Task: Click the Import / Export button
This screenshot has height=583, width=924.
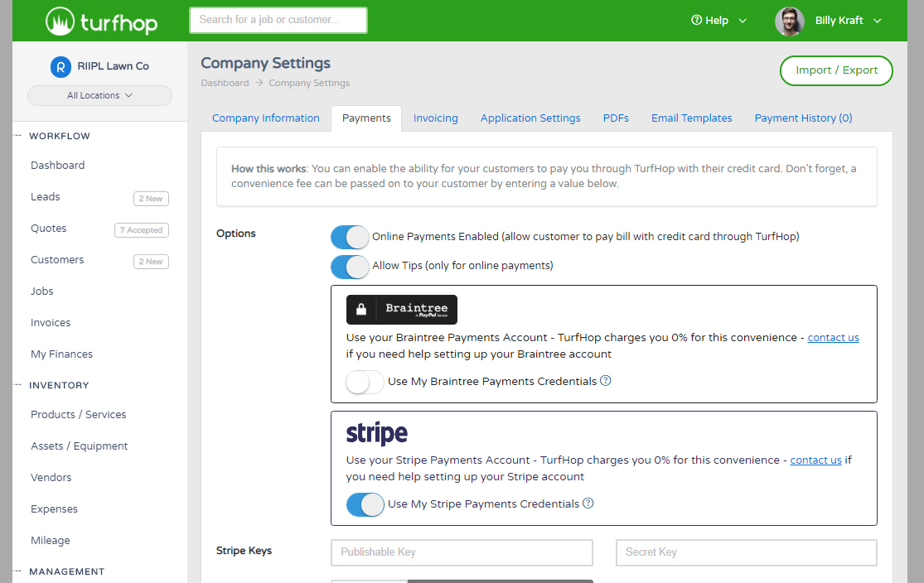Action: point(835,71)
